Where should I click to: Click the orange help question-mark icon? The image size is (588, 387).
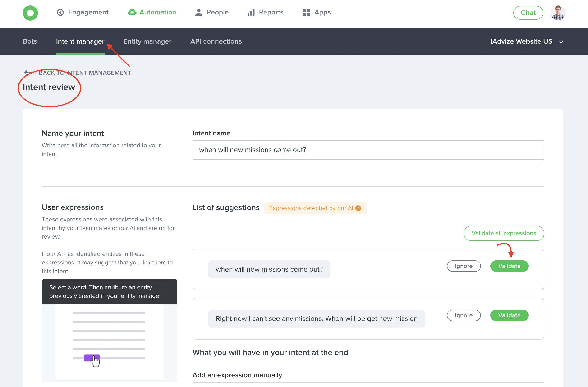[x=358, y=208]
